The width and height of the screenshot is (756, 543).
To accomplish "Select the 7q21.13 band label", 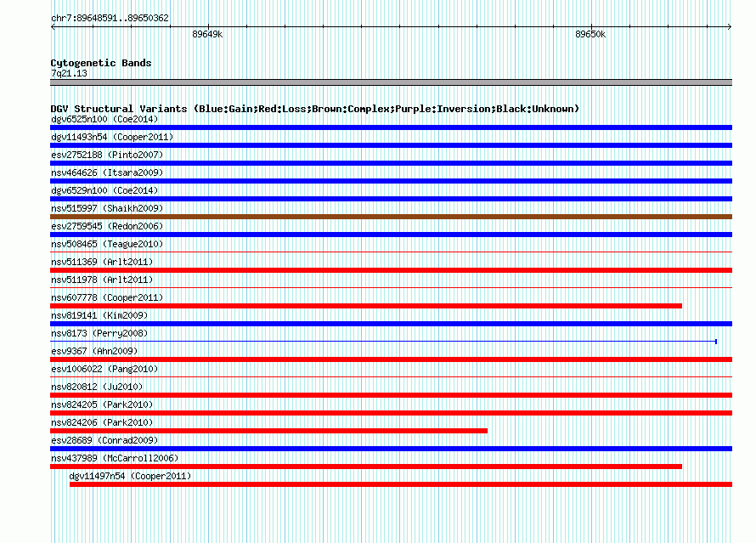I will [69, 73].
